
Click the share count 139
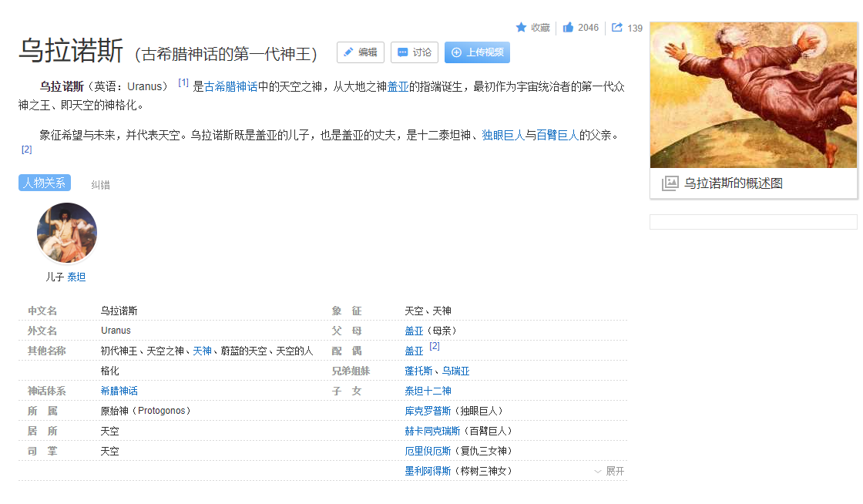coord(635,28)
